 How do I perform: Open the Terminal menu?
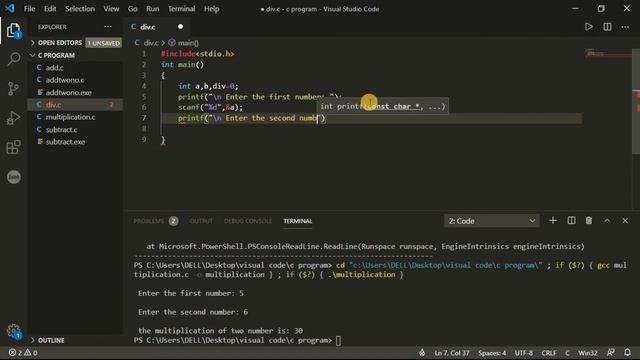coord(182,9)
